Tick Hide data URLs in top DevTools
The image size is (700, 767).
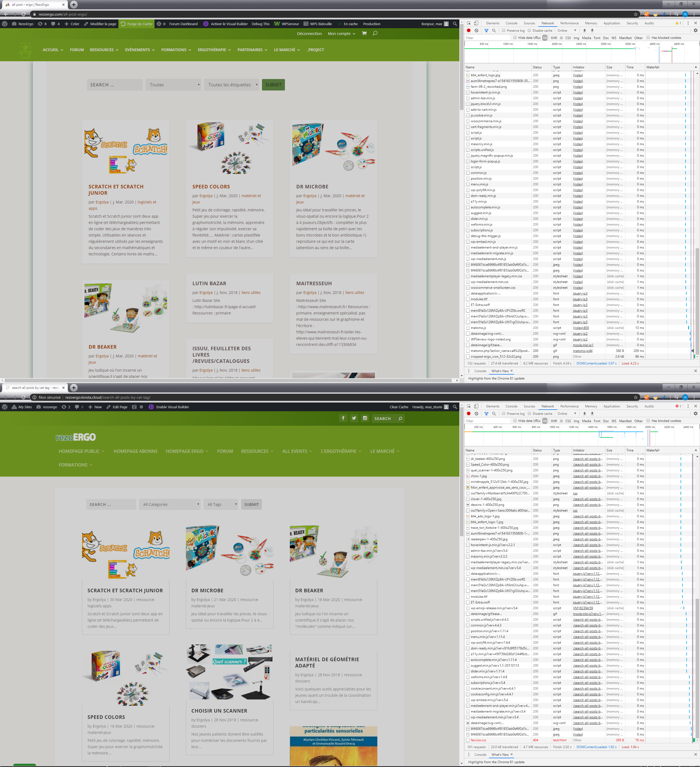[x=515, y=38]
